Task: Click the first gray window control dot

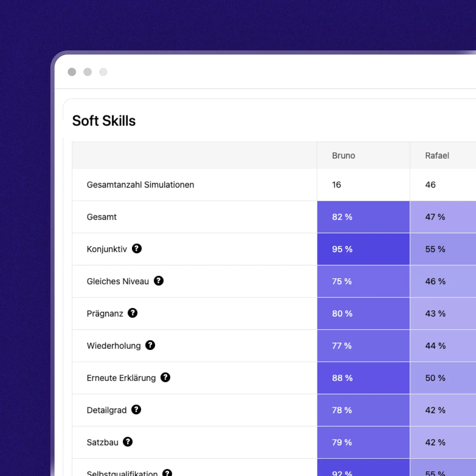Action: point(72,72)
